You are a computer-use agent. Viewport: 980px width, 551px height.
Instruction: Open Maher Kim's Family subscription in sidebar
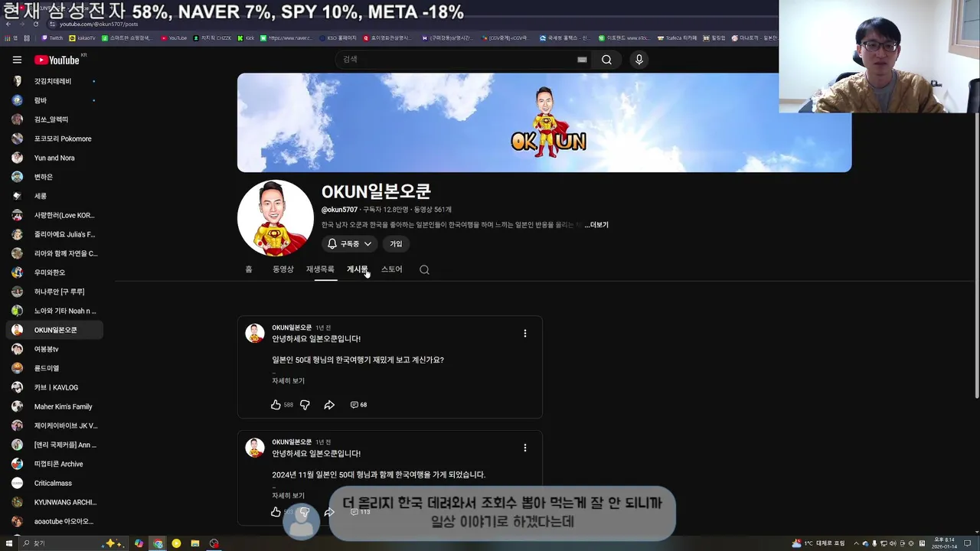(54, 406)
